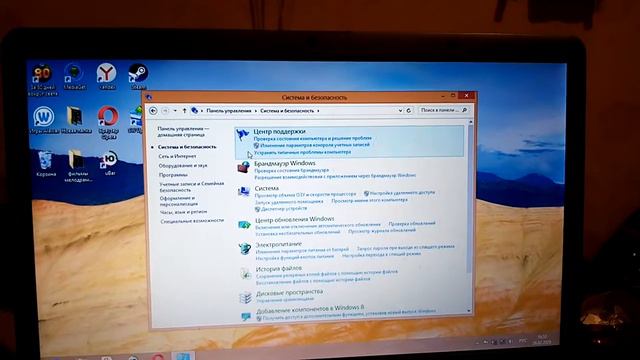
Task: Open Панель управления — домашняя страница
Action: [183, 131]
